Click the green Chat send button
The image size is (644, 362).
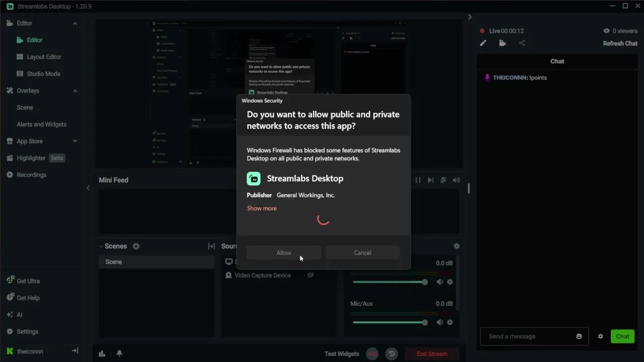(622, 336)
